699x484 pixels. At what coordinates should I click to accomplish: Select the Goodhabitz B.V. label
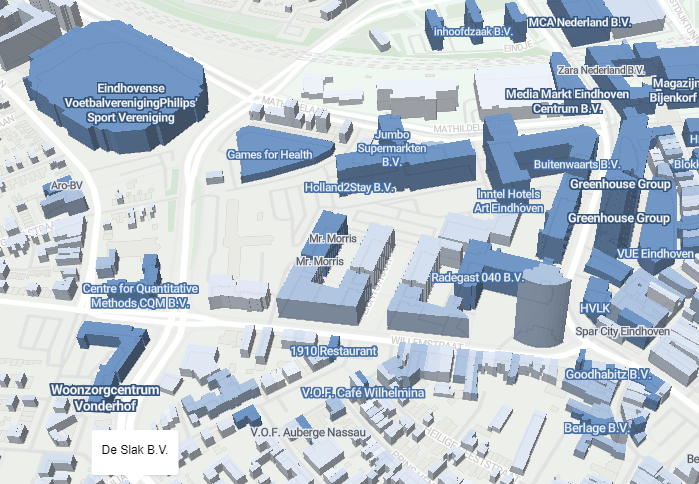click(x=608, y=374)
